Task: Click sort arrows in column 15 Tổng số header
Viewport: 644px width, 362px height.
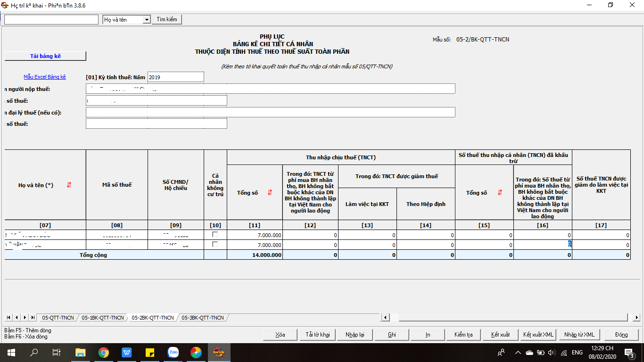Action: 499,192
